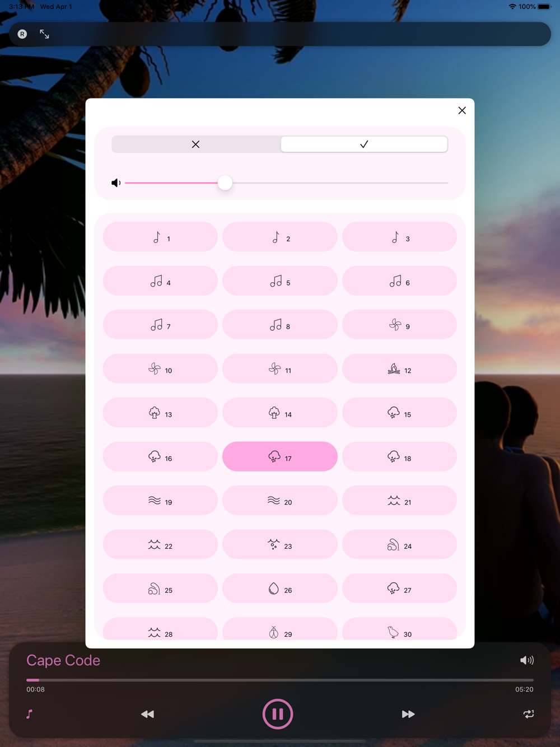Close the sound selection popup
The height and width of the screenshot is (747, 560).
coord(462,110)
